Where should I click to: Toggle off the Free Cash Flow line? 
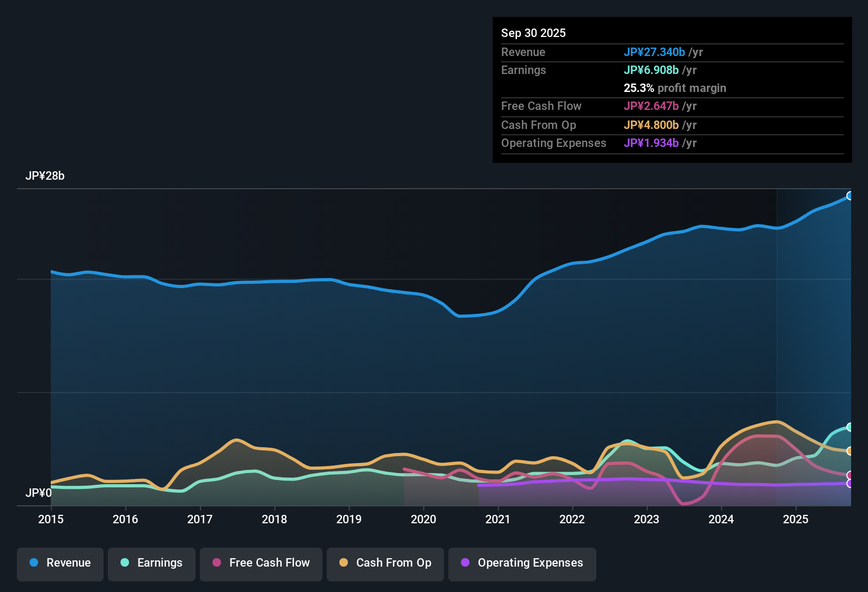tap(261, 563)
